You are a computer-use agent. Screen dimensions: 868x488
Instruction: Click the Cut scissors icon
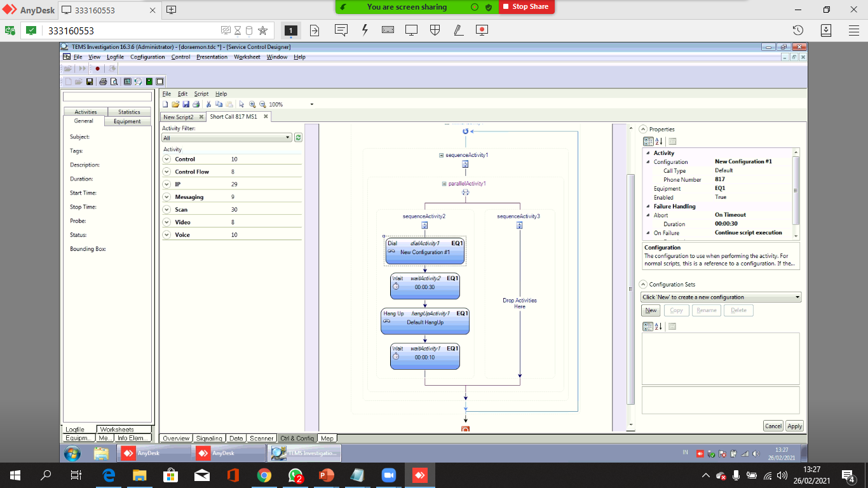pyautogui.click(x=208, y=104)
